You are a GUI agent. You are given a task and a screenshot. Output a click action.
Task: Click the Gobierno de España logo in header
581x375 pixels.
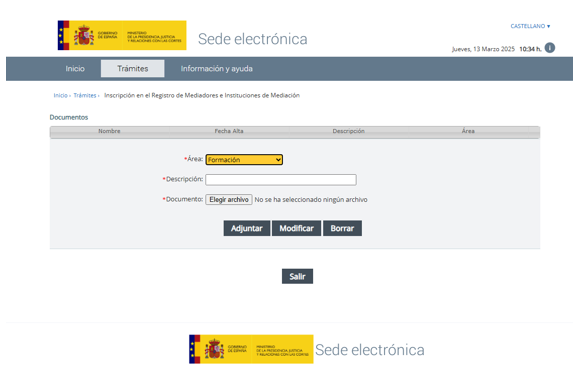[122, 35]
